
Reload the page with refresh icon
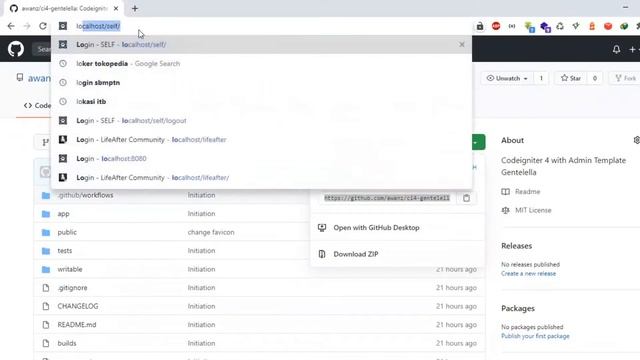click(42, 26)
